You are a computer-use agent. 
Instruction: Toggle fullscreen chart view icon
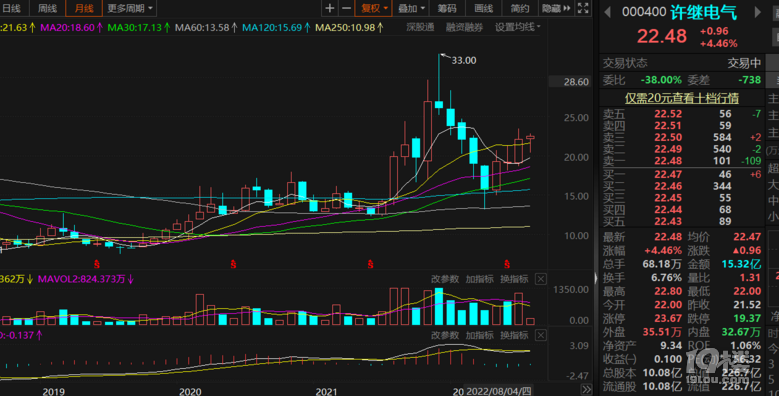tap(583, 8)
